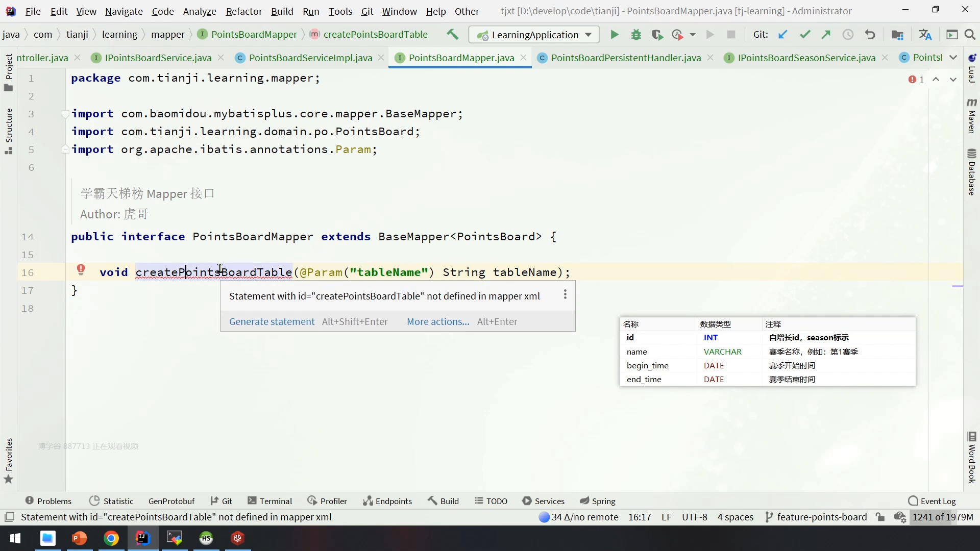Click the Git commit checkmark icon
Image resolution: width=980 pixels, height=551 pixels.
pos(805,35)
